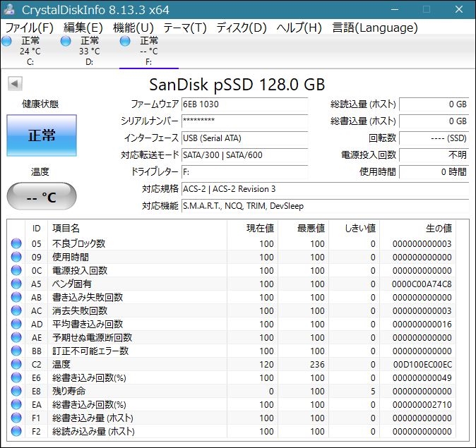Click the 33 °C temperature of D: drive
This screenshot has height=448, width=476.
click(x=89, y=52)
